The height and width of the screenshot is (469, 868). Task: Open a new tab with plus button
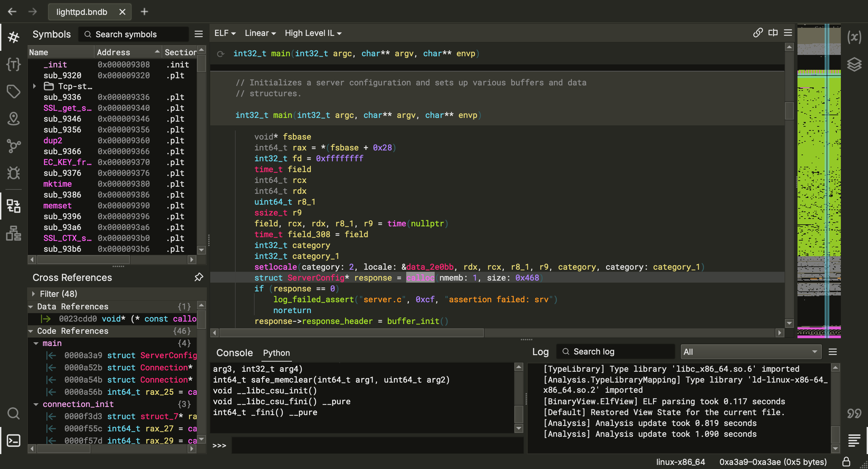coord(144,12)
